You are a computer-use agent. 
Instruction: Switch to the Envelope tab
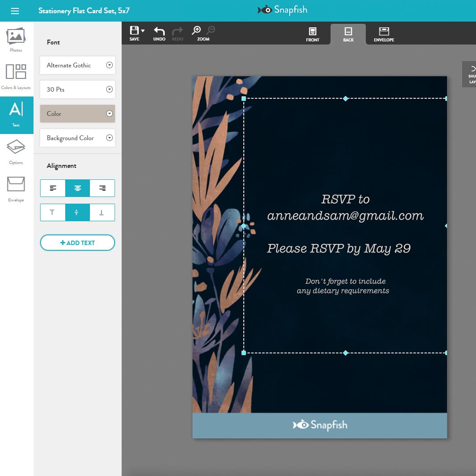(383, 34)
